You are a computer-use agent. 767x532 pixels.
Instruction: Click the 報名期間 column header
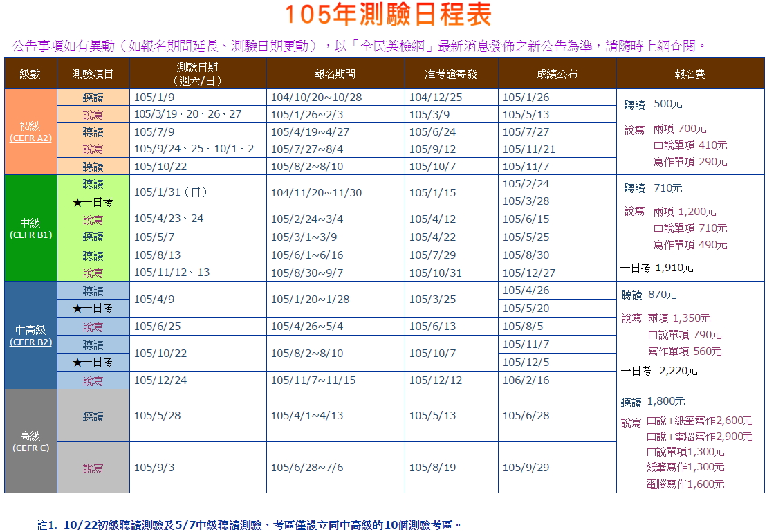(x=335, y=74)
